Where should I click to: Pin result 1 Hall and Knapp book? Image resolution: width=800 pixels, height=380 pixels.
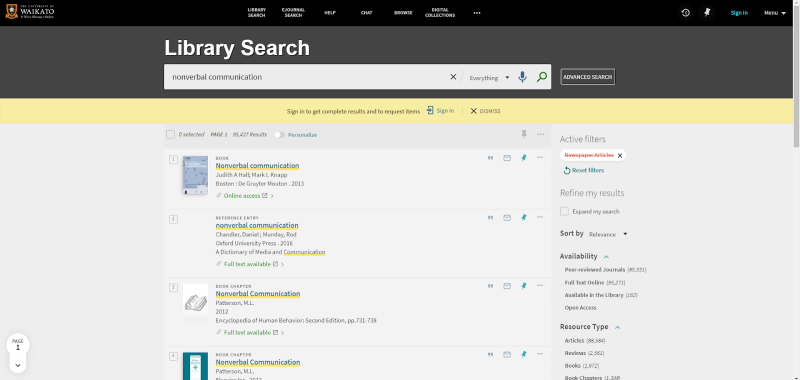[x=523, y=158]
